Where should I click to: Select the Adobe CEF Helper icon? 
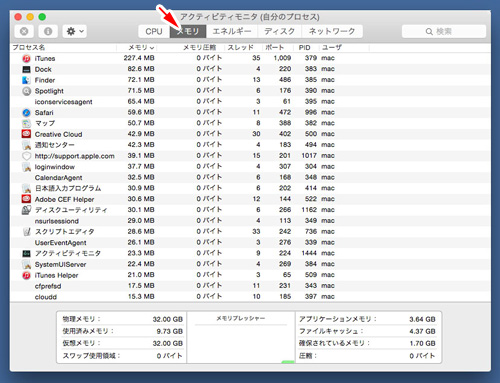pos(26,199)
